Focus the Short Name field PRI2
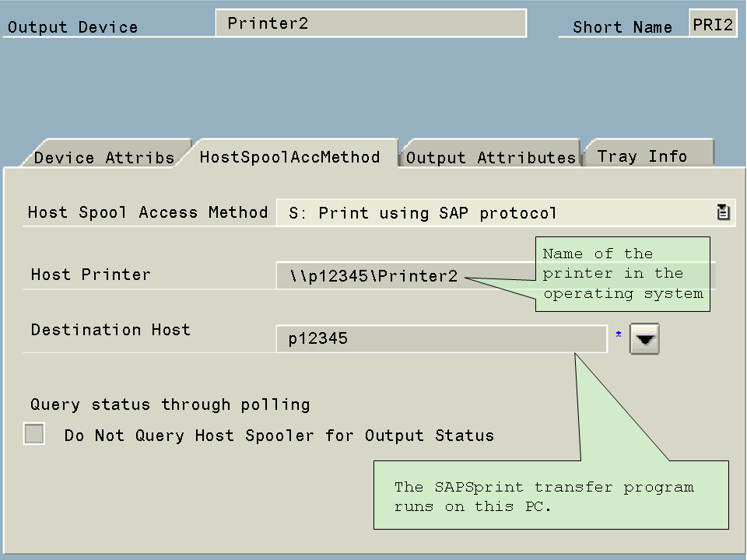 (713, 24)
